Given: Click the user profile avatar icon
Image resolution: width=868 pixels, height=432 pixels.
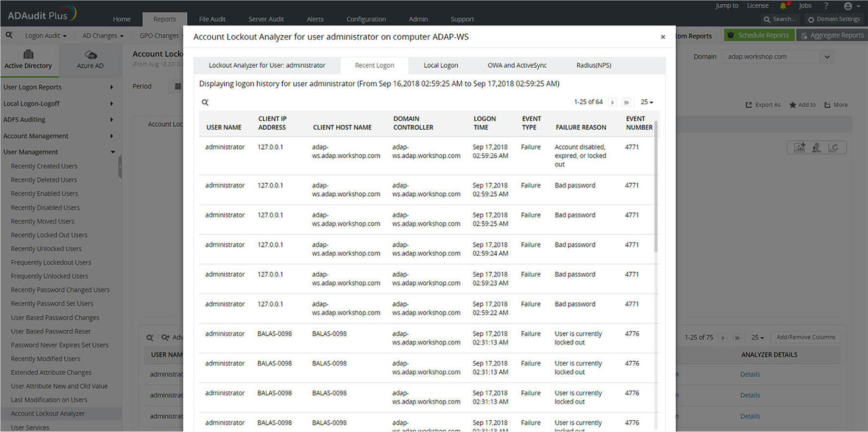Looking at the screenshot, I should [x=848, y=6].
